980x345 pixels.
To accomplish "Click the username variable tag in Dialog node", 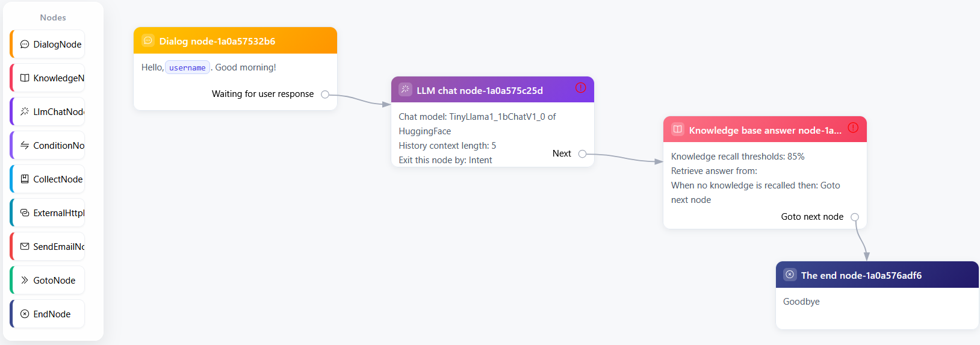I will pos(187,67).
